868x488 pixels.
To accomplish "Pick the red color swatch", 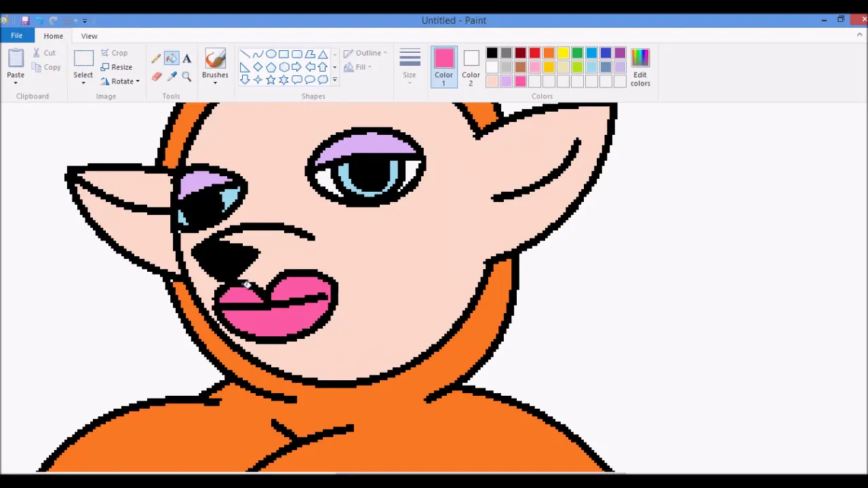I will tap(534, 53).
